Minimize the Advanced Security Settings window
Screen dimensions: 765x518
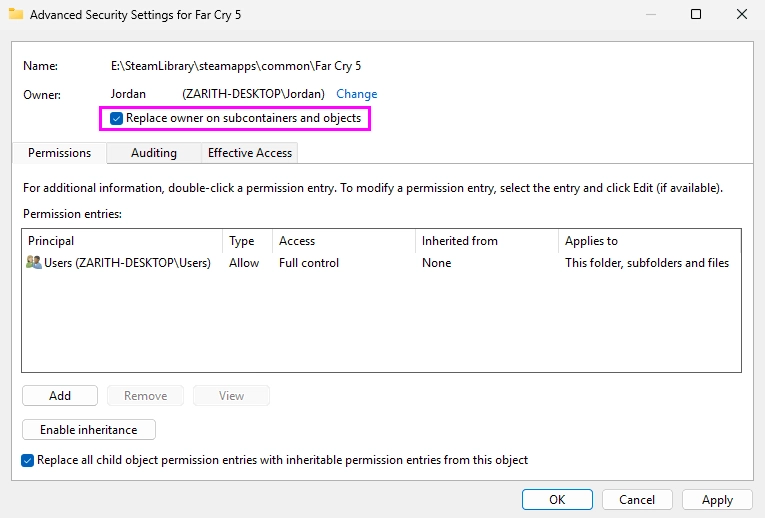[651, 14]
